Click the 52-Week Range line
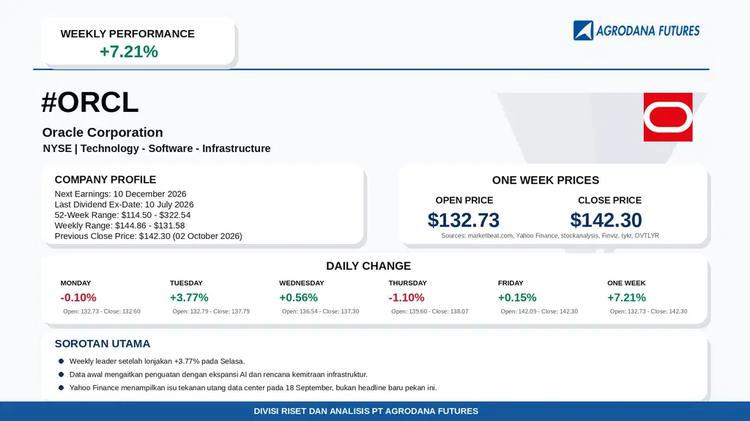Viewport: 750px width, 421px height. (x=122, y=215)
